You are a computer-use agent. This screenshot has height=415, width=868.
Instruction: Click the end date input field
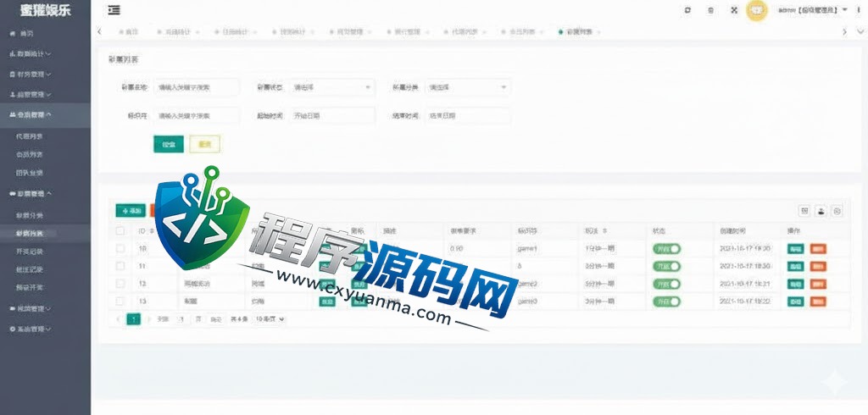[x=468, y=116]
